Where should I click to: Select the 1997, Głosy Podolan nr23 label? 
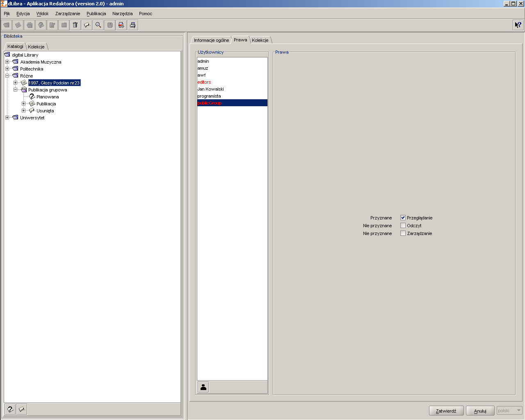pyautogui.click(x=54, y=83)
